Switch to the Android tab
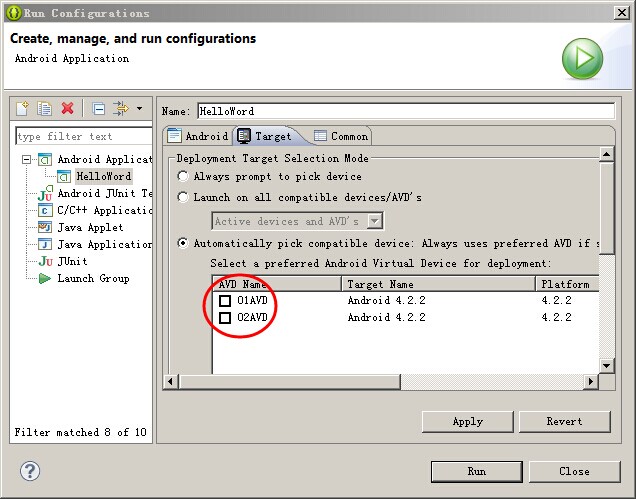 click(x=198, y=136)
